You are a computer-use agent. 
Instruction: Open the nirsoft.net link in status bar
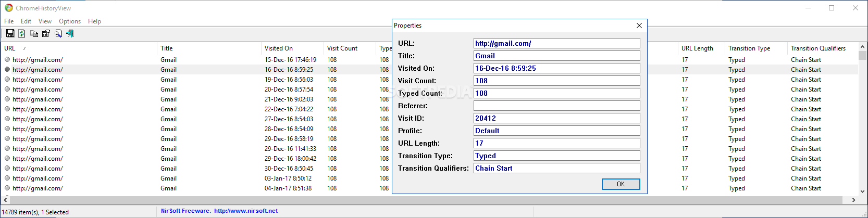point(246,211)
